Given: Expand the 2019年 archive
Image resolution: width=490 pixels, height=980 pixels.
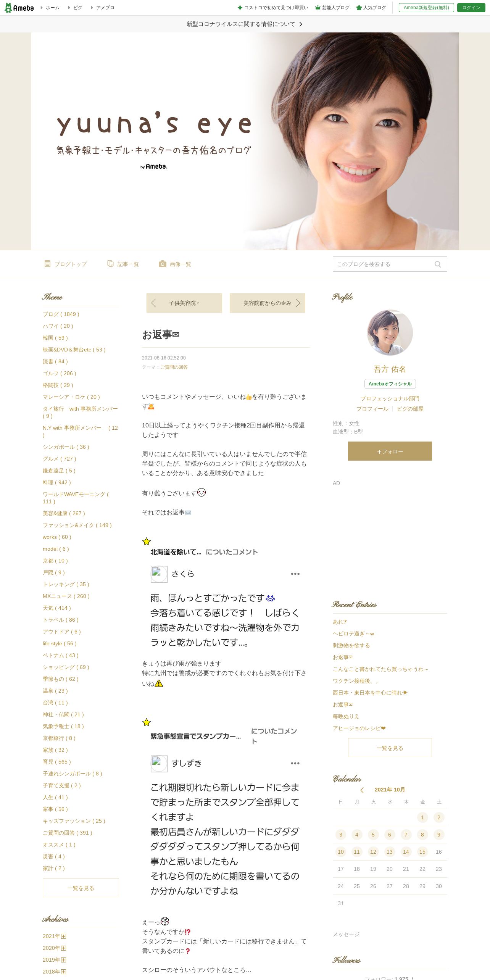Looking at the screenshot, I should coord(64,960).
